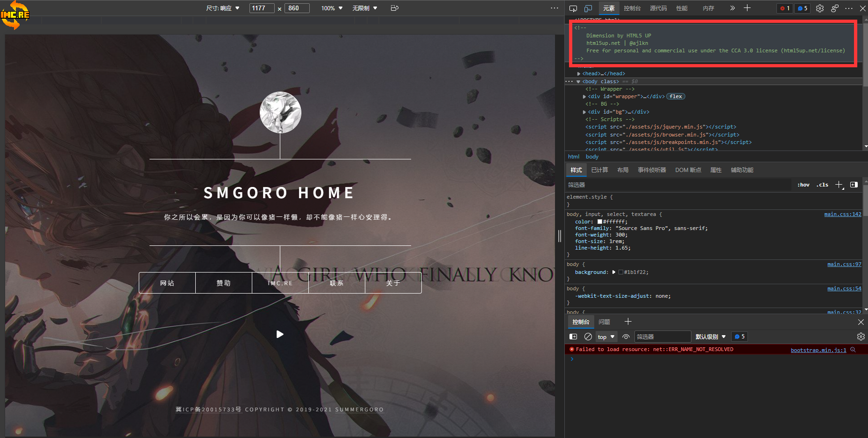Screen dimensions: 868x438
Task: Open the bootstrap.min.js:1 source link
Action: [818, 350]
